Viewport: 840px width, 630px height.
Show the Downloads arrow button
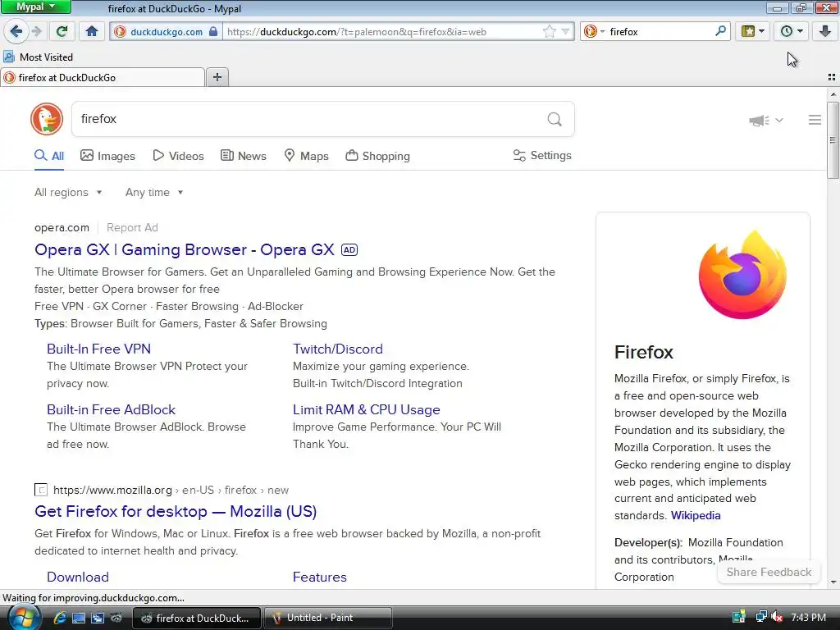[825, 31]
